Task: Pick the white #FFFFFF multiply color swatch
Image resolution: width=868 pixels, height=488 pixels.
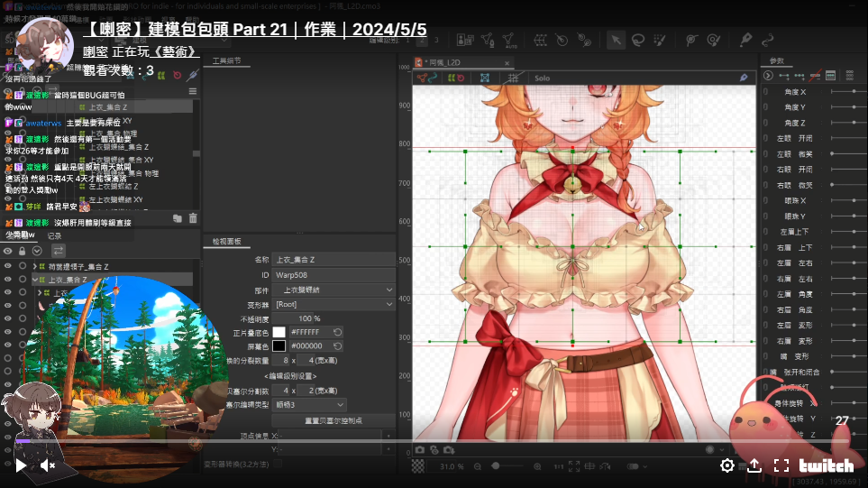Action: [x=279, y=332]
